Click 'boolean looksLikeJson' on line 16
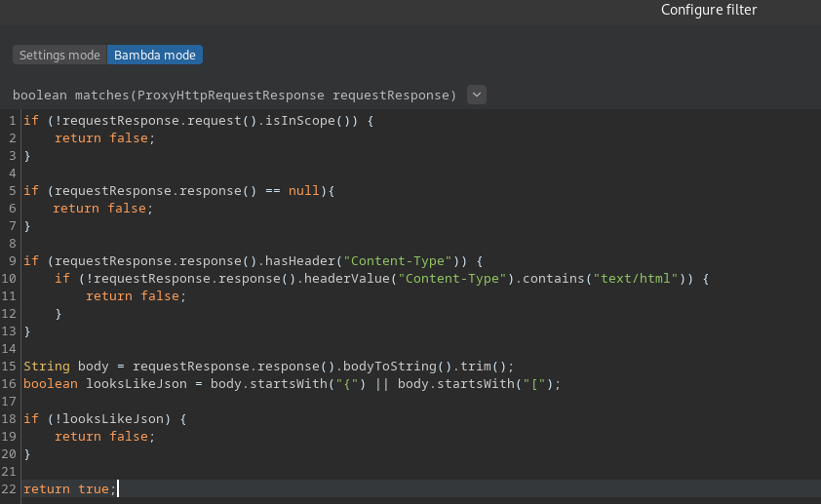 coord(105,384)
